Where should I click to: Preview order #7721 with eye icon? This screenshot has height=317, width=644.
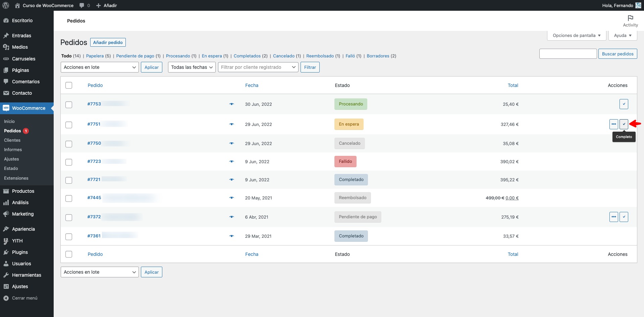click(x=231, y=180)
